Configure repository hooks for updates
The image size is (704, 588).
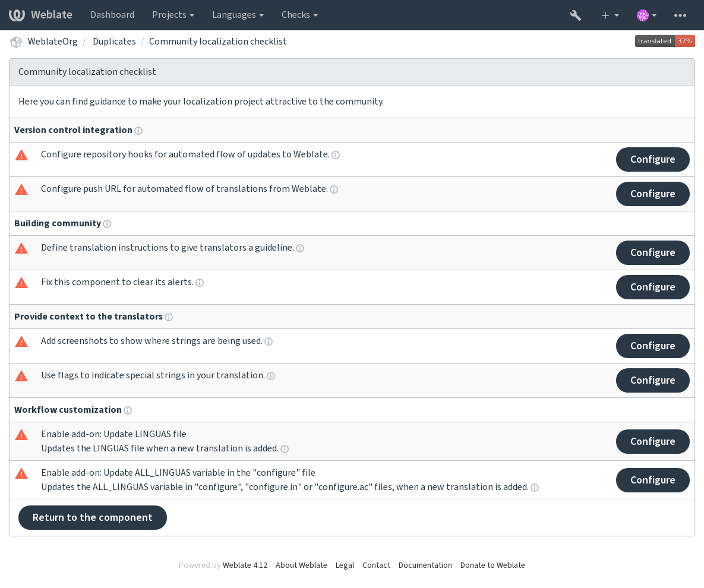pos(652,159)
